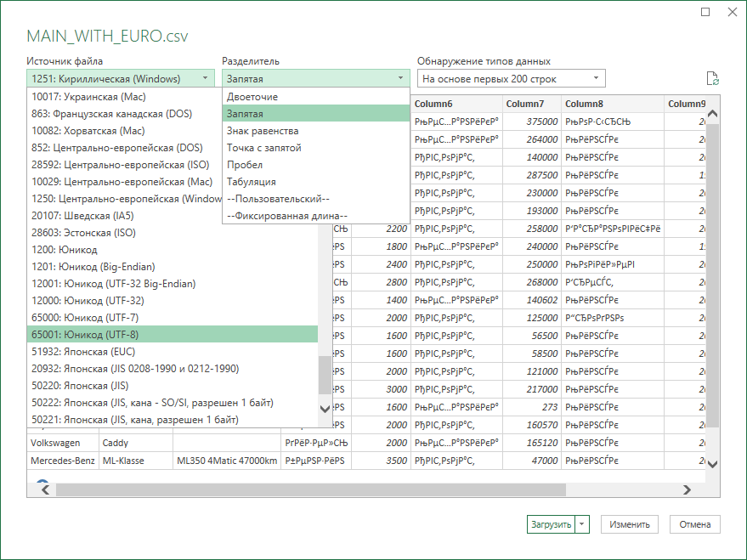Choose 1201: Юникод (Big-Endian) encoding
Screen dimensions: 747x560
(x=173, y=267)
